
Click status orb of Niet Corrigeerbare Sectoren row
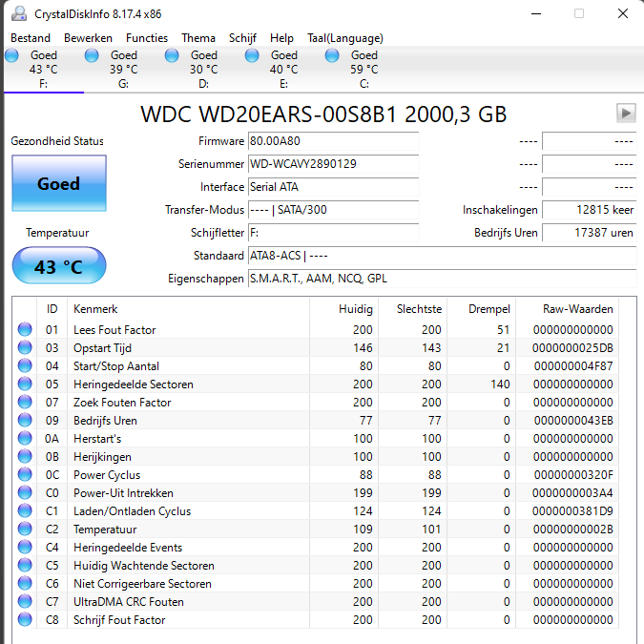click(x=25, y=583)
